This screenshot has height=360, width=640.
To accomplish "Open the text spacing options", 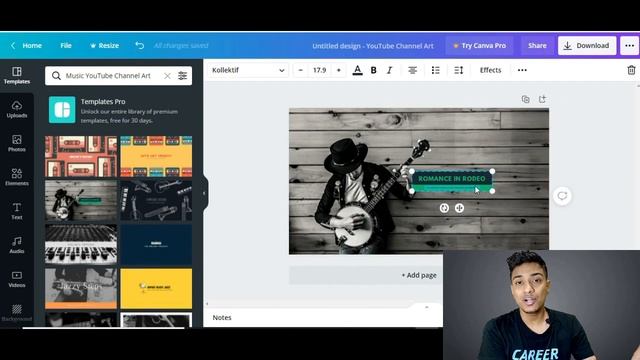I will (x=458, y=70).
